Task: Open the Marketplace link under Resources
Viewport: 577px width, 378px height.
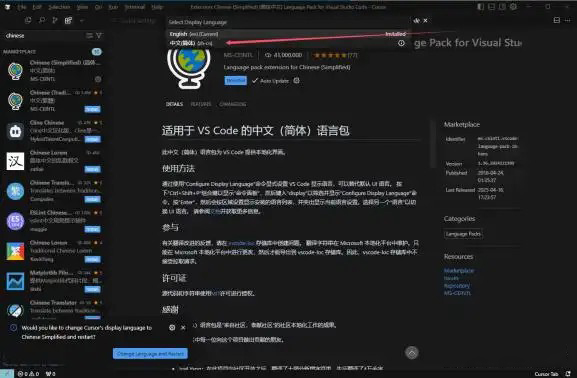Action: 459,271
